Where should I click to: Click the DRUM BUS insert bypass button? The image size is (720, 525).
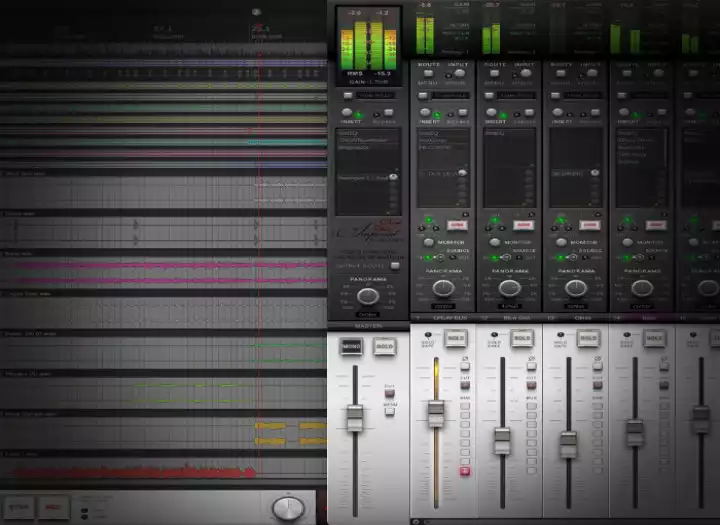pos(463,113)
